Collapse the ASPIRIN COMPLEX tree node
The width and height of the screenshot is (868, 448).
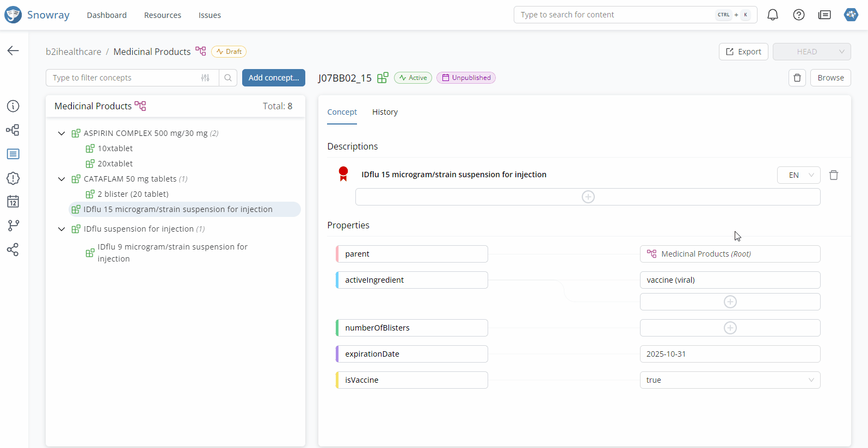tap(61, 133)
